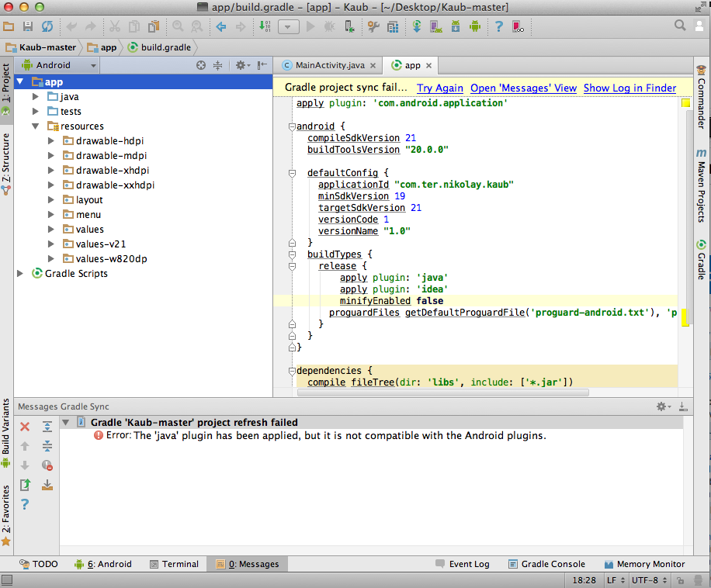Click the yellow warning marker at top of editor stripe
Viewport: 711px width, 588px height.
pos(685,103)
